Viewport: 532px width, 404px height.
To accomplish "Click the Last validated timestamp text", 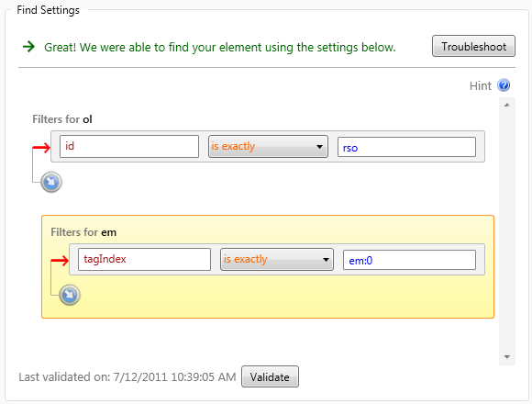I will tap(127, 376).
